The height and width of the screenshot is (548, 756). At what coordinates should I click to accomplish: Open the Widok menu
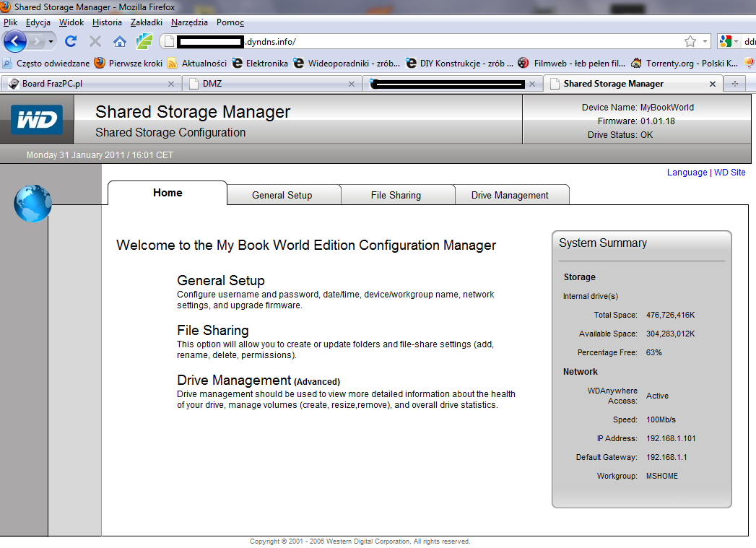(x=71, y=22)
